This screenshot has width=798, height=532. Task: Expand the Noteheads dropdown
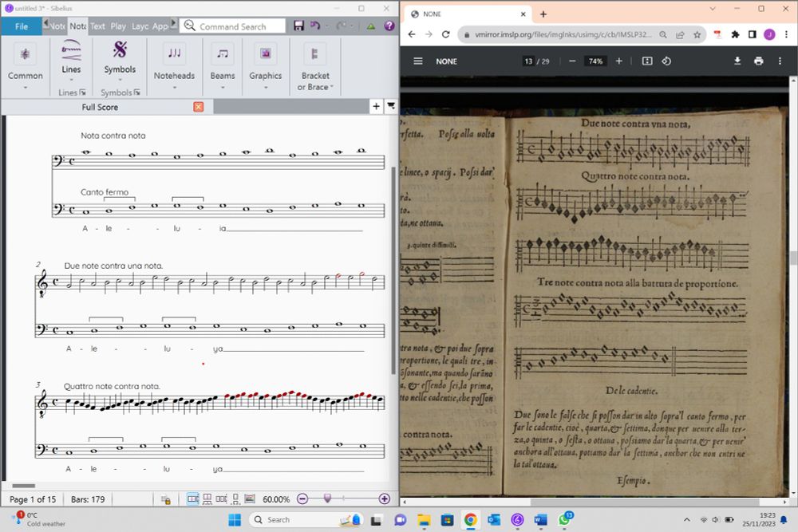pos(174,87)
